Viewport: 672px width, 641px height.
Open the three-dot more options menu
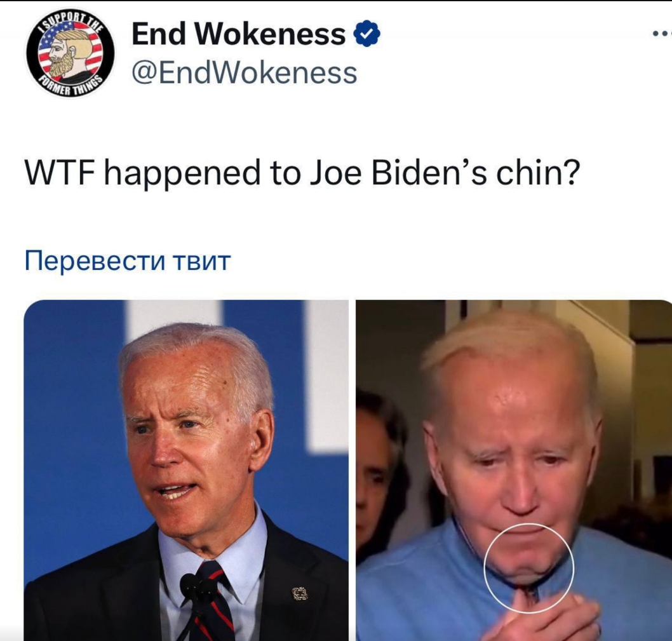661,34
